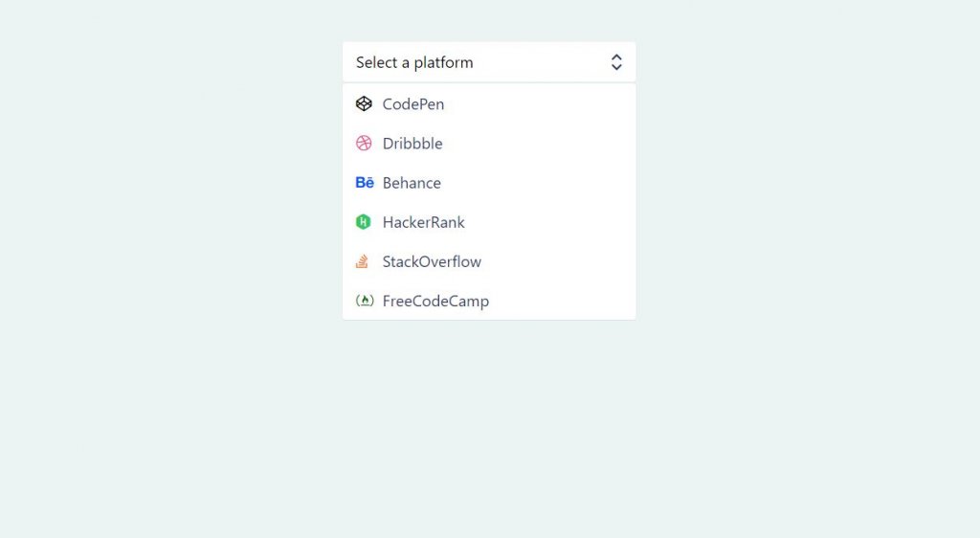
Task: Choose the CodePen text option
Action: [413, 104]
